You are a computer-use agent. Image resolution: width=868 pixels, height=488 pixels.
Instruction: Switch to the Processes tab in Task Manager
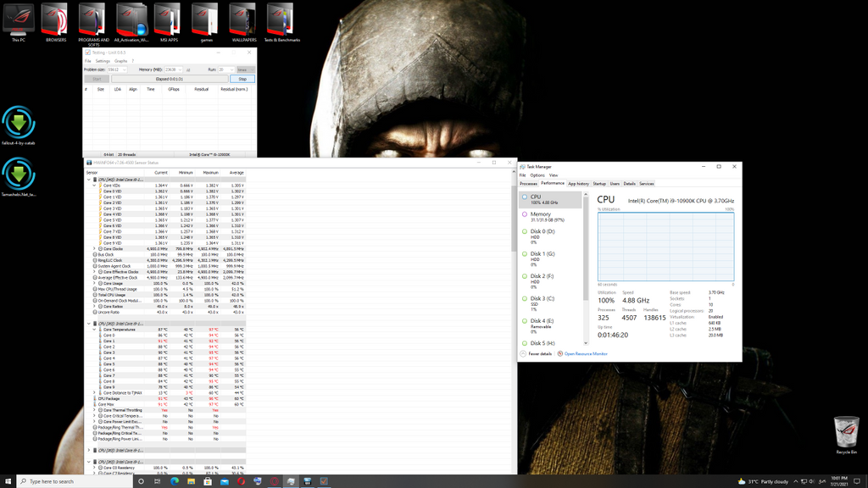(528, 184)
